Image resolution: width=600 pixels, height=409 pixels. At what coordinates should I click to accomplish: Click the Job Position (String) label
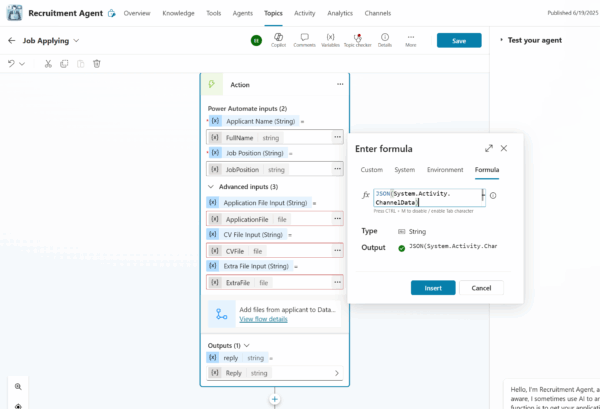254,153
